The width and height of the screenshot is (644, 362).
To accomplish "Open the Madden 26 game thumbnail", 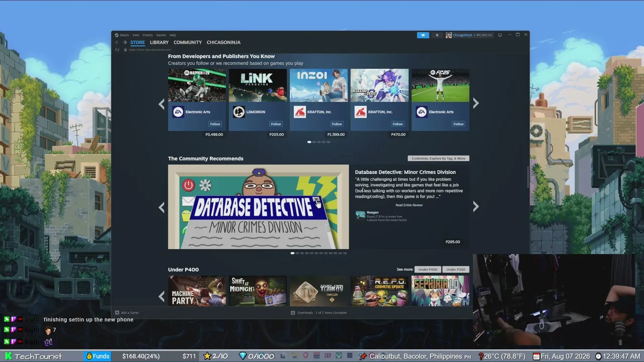I will click(197, 85).
